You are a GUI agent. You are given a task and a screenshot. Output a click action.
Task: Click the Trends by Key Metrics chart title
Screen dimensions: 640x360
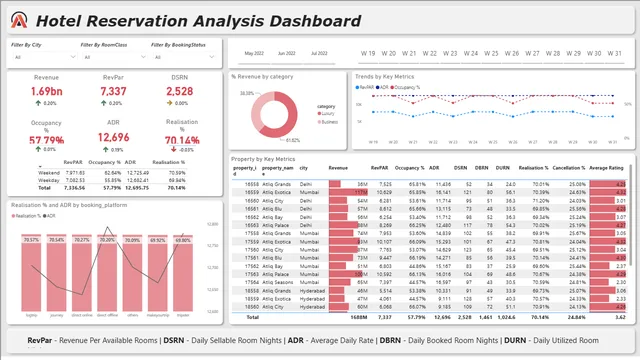tap(384, 77)
